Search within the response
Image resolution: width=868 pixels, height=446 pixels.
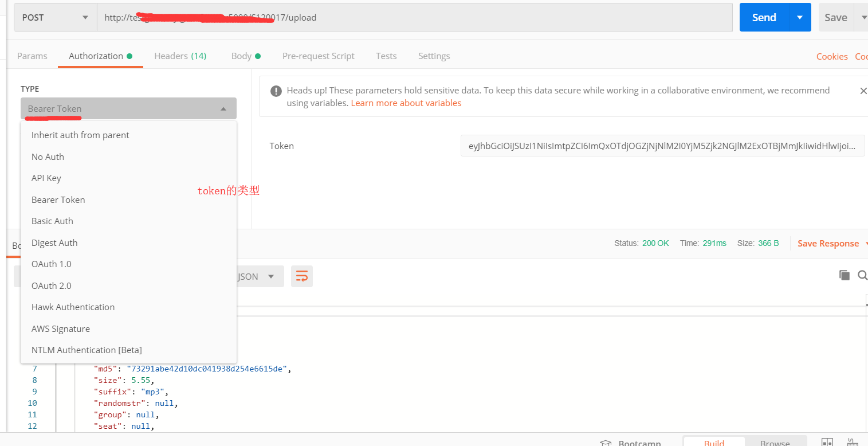click(862, 275)
